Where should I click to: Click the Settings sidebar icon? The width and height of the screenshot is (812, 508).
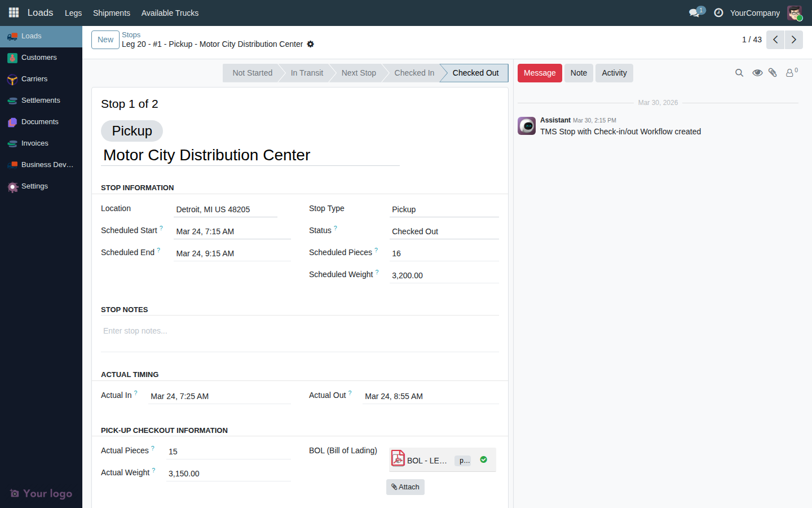pos(12,186)
